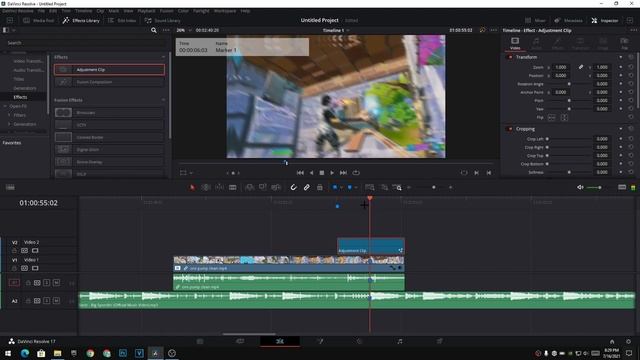Collapse the Effects section header arrow

[x=163, y=57]
